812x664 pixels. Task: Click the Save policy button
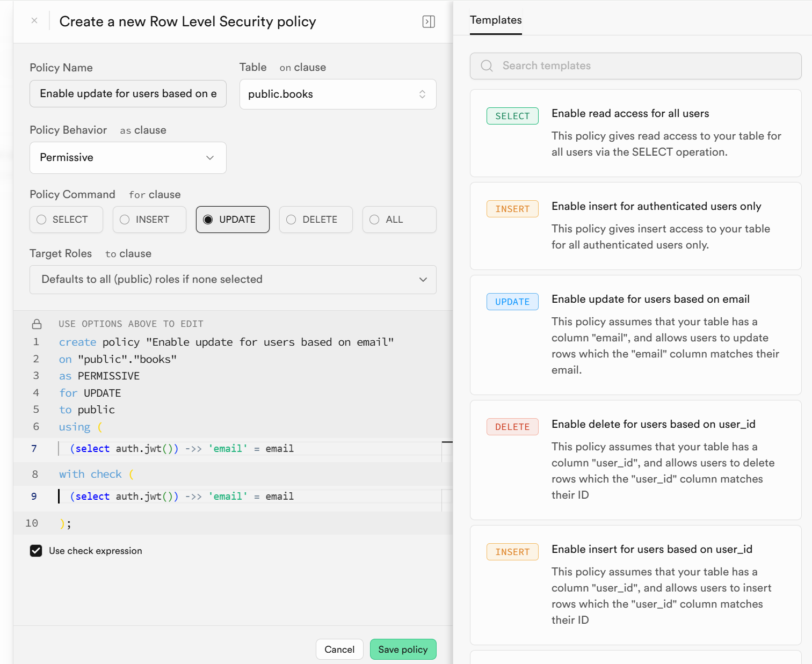pos(403,650)
